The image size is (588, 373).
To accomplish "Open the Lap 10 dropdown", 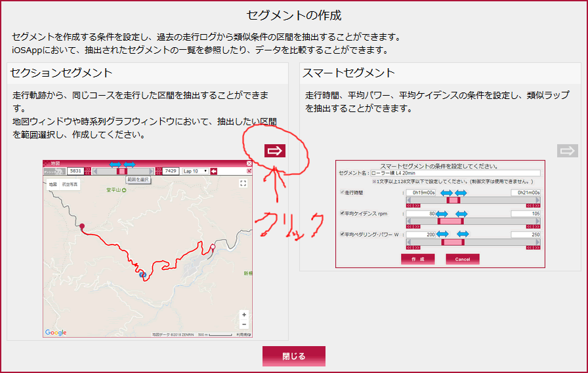I will (x=195, y=171).
